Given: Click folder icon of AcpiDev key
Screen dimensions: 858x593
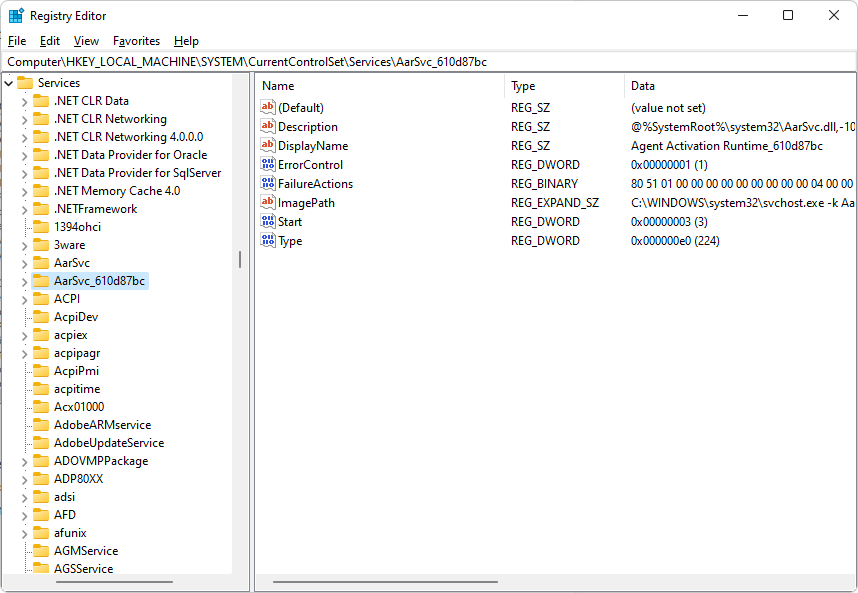Looking at the screenshot, I should [x=41, y=317].
